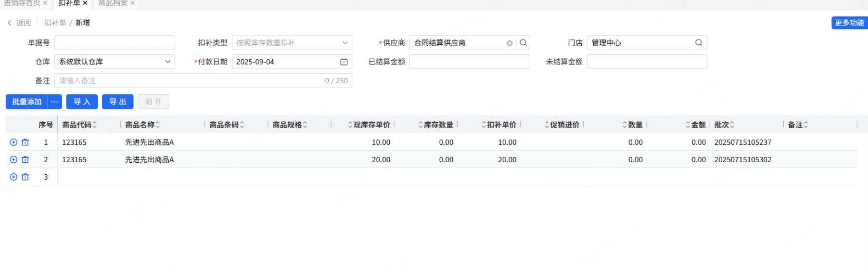868x272 pixels.
Task: Sort by 商品条码 column
Action: click(x=242, y=125)
